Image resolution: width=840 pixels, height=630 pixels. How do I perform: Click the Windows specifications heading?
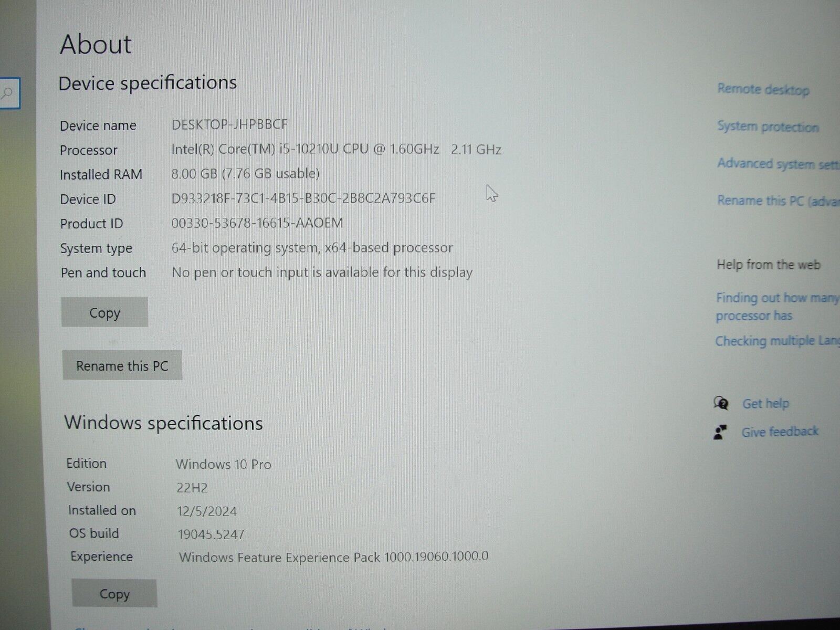point(163,423)
